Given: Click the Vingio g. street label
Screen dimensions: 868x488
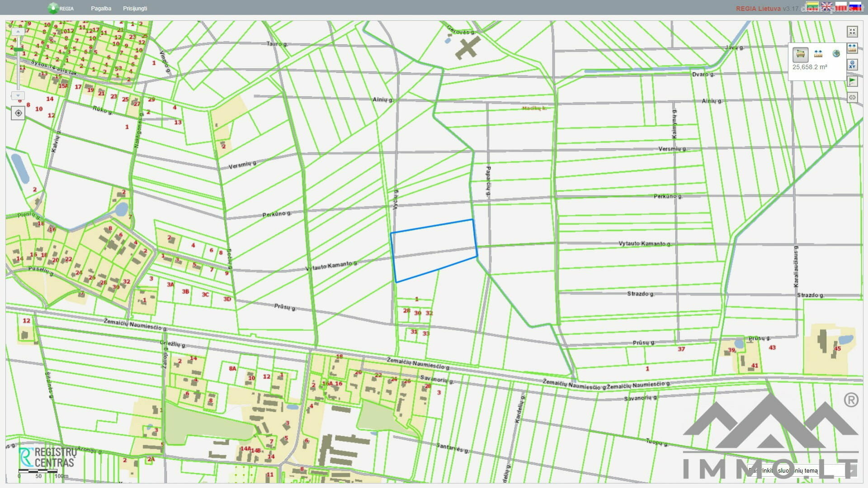Looking at the screenshot, I should tap(165, 61).
